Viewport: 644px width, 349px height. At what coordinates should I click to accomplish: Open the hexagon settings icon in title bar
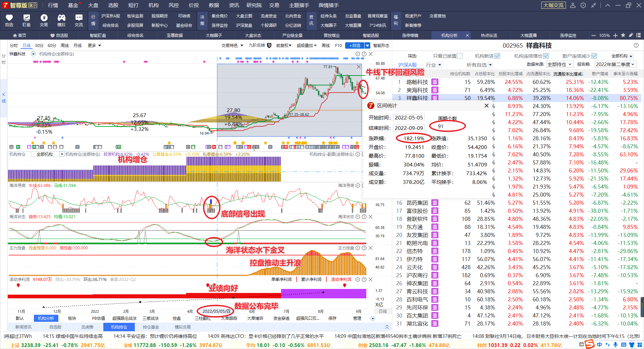coord(583,5)
